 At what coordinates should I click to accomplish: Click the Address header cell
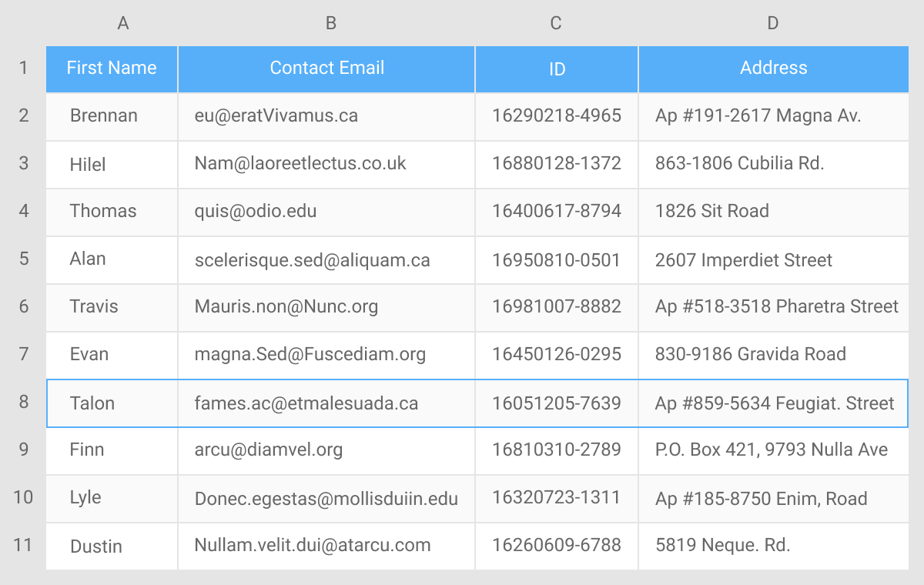point(773,69)
